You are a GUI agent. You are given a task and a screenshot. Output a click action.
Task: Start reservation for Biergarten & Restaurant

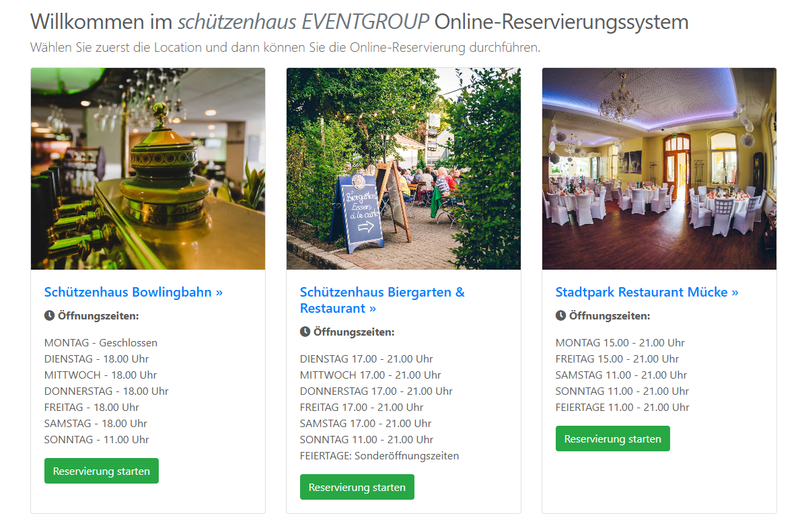[357, 487]
